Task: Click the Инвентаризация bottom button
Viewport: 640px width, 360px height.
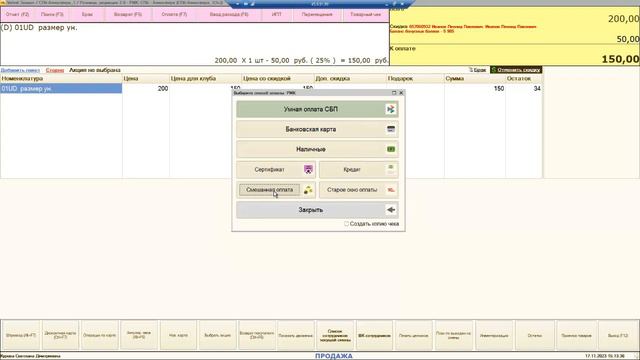Action: tap(493, 335)
